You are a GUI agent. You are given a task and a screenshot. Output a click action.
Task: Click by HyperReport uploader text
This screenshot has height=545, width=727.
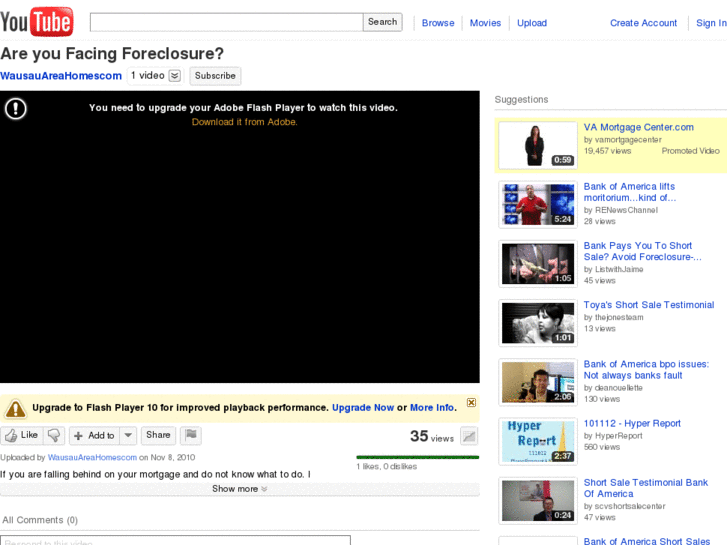tap(613, 436)
